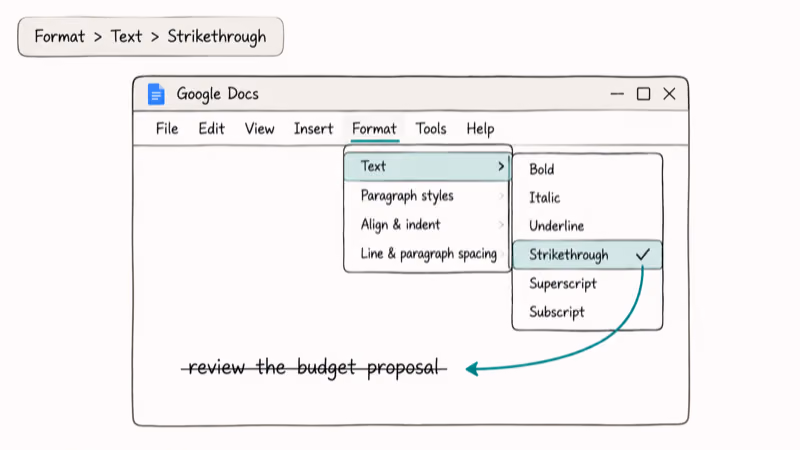This screenshot has width=800, height=450.
Task: Open Line & paragraph spacing submenu
Action: point(428,254)
